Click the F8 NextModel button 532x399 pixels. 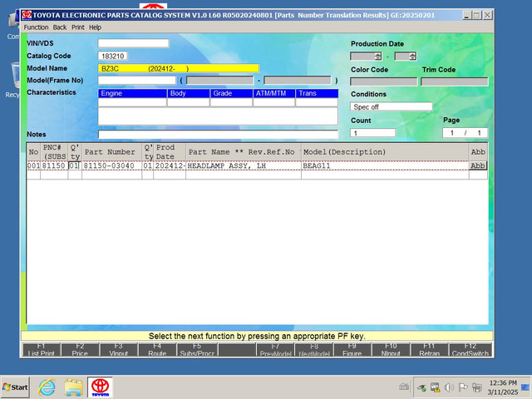pyautogui.click(x=314, y=350)
